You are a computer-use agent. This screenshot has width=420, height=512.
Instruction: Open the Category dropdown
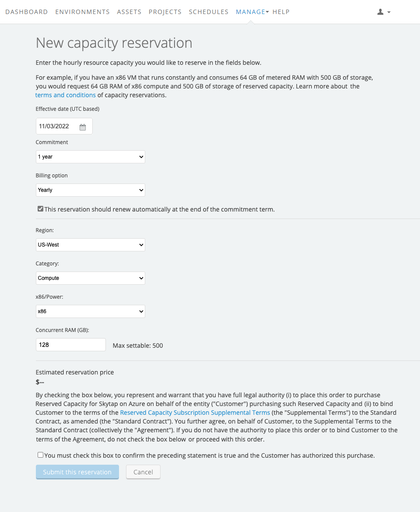(90, 278)
